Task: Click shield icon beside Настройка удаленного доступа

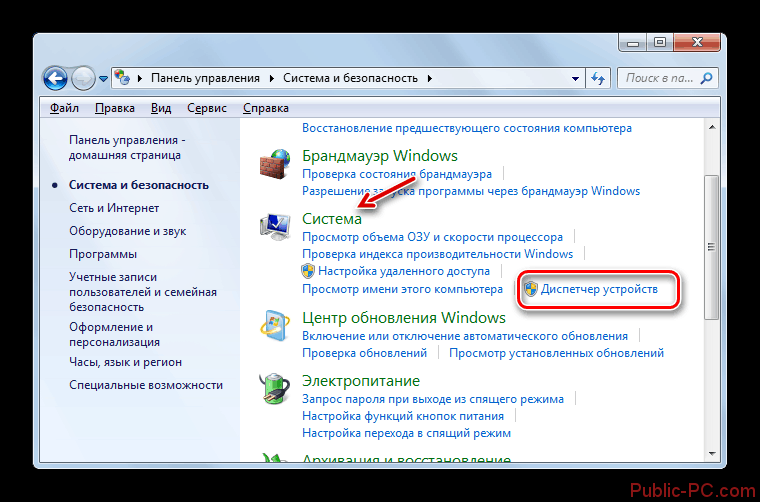Action: point(308,271)
